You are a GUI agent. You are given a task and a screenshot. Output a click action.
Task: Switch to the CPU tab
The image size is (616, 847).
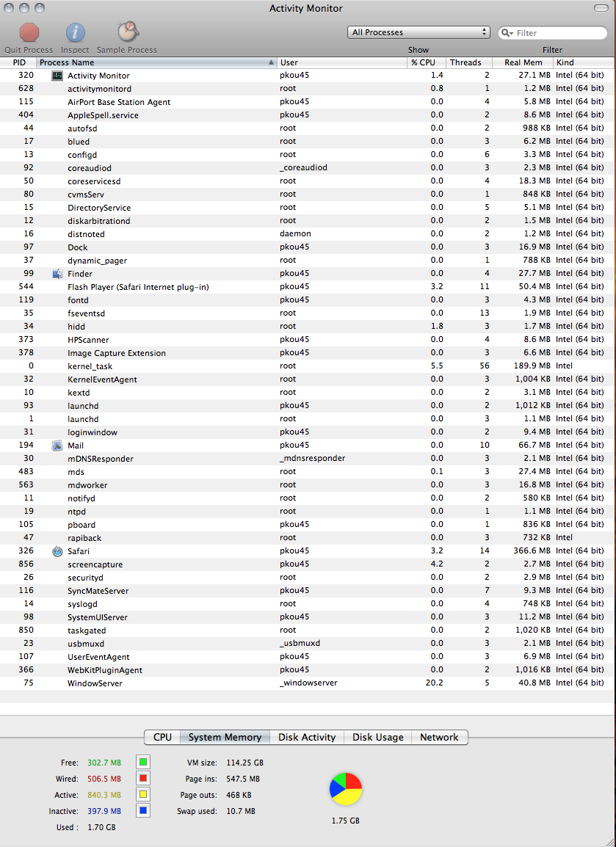[x=162, y=738]
